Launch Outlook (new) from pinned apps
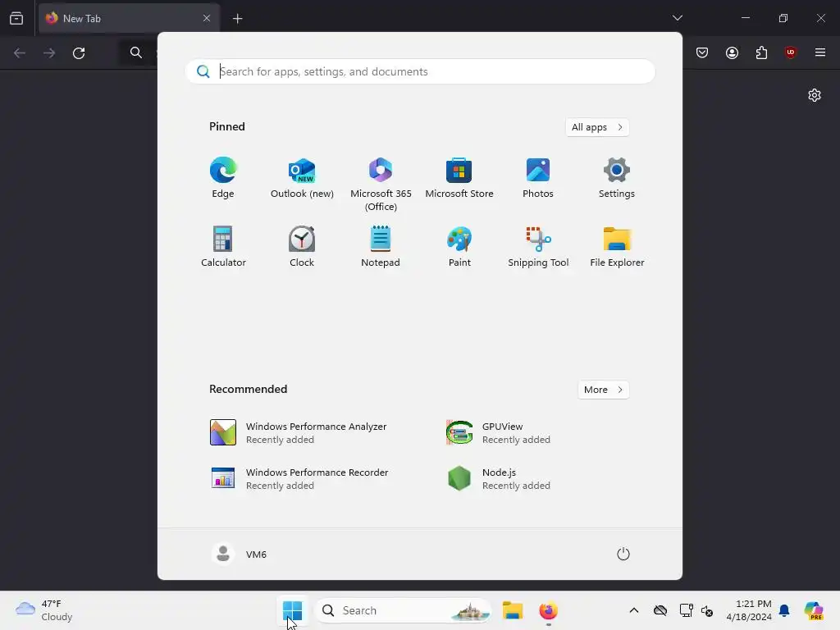The width and height of the screenshot is (840, 630). point(302,178)
